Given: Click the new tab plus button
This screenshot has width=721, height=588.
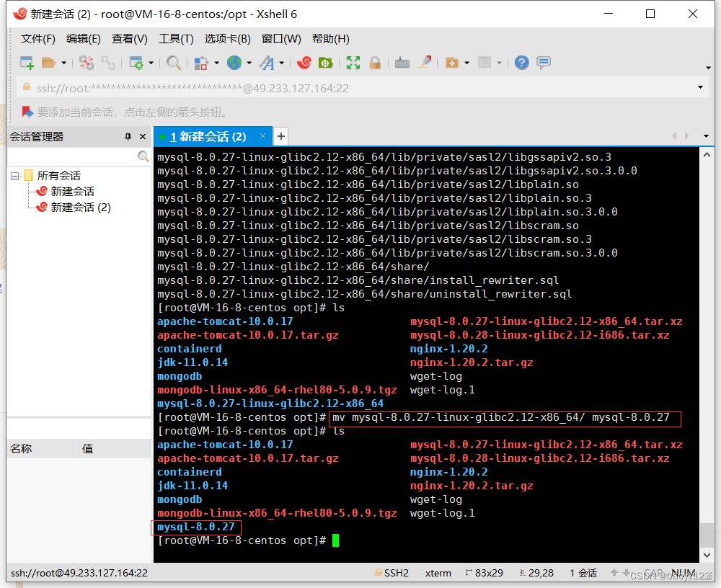Looking at the screenshot, I should [280, 135].
